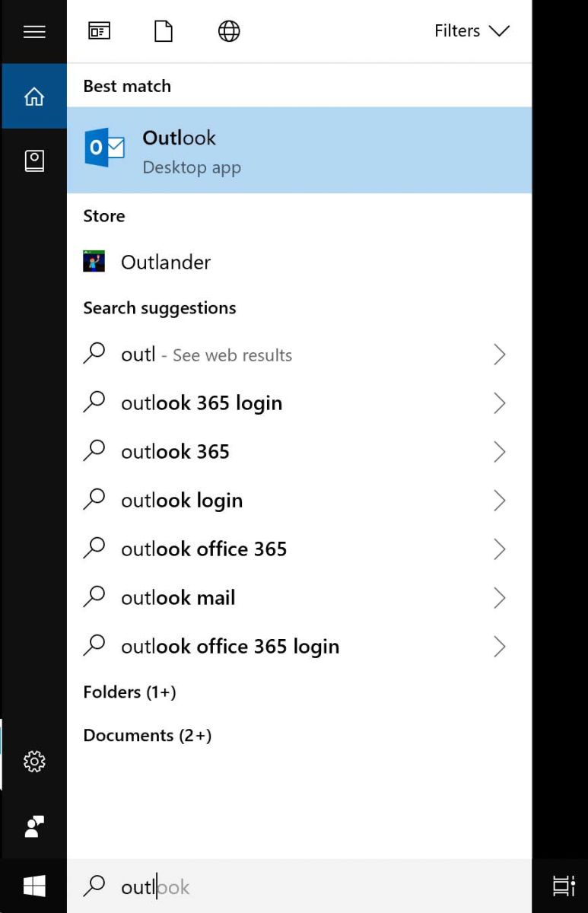Viewport: 588px width, 913px height.
Task: Select the Home icon in sidebar
Action: 33,97
